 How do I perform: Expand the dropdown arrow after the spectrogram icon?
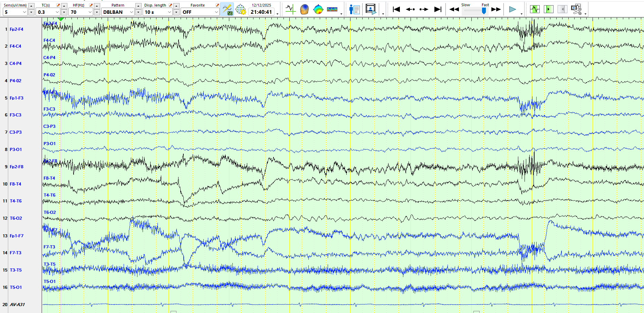pos(341,14)
